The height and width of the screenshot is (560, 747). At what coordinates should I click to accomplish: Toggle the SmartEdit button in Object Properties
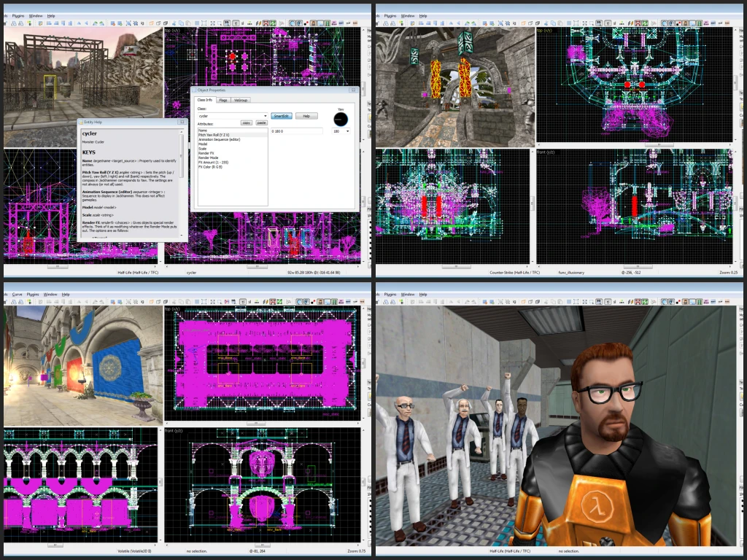tap(282, 116)
